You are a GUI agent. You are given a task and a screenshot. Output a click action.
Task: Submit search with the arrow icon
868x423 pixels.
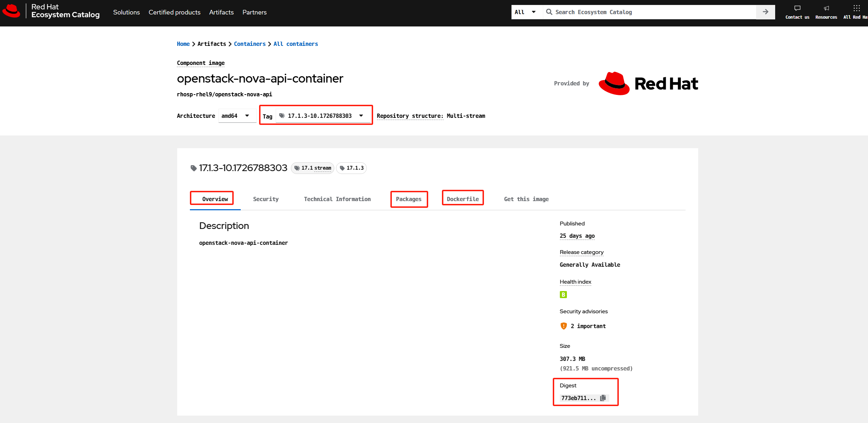click(x=765, y=12)
